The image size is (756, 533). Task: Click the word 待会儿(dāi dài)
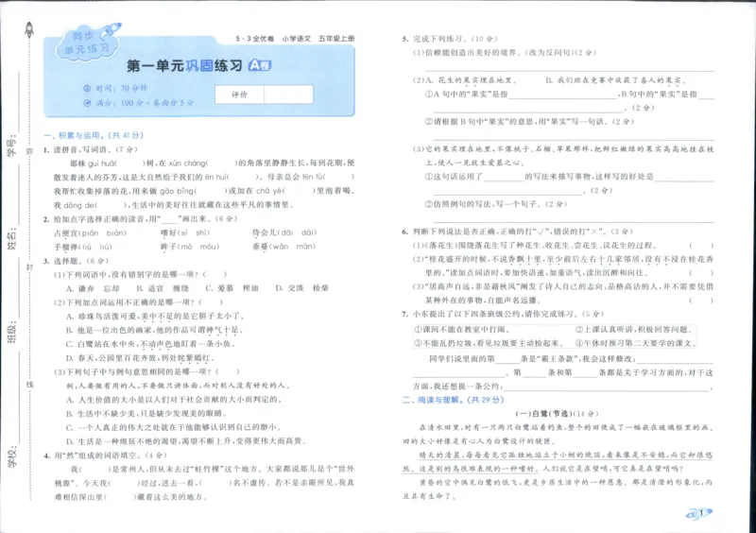(x=284, y=232)
